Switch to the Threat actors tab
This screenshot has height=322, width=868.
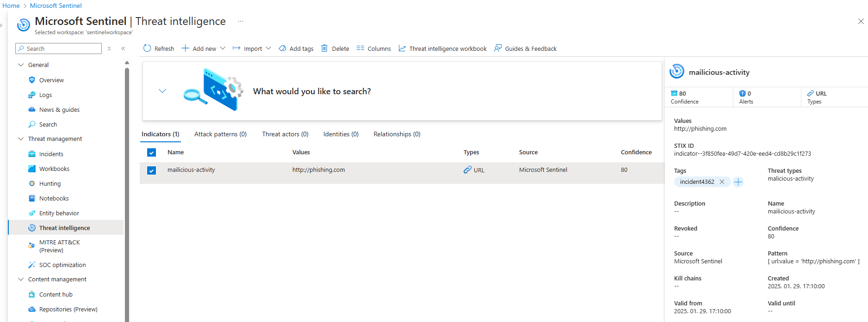tap(285, 134)
